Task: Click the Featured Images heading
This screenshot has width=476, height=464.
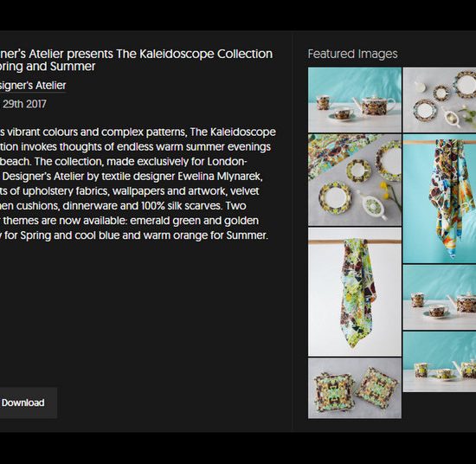Action: click(x=352, y=54)
